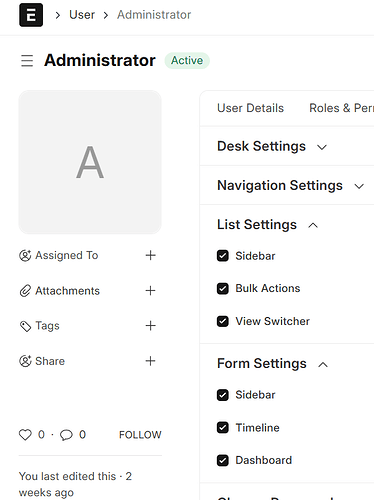374x500 pixels.
Task: Uncheck List Settings Sidebar checkbox
Action: [223, 256]
